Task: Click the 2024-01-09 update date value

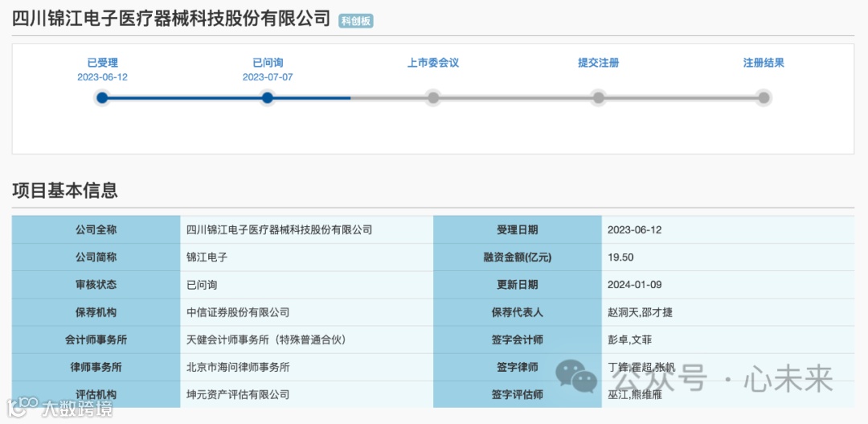Action: [x=634, y=285]
